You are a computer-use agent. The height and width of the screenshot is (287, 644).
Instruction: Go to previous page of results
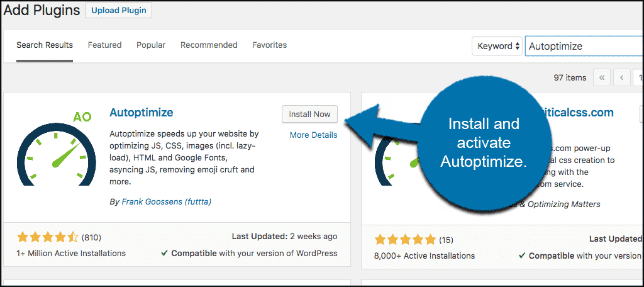[x=622, y=78]
